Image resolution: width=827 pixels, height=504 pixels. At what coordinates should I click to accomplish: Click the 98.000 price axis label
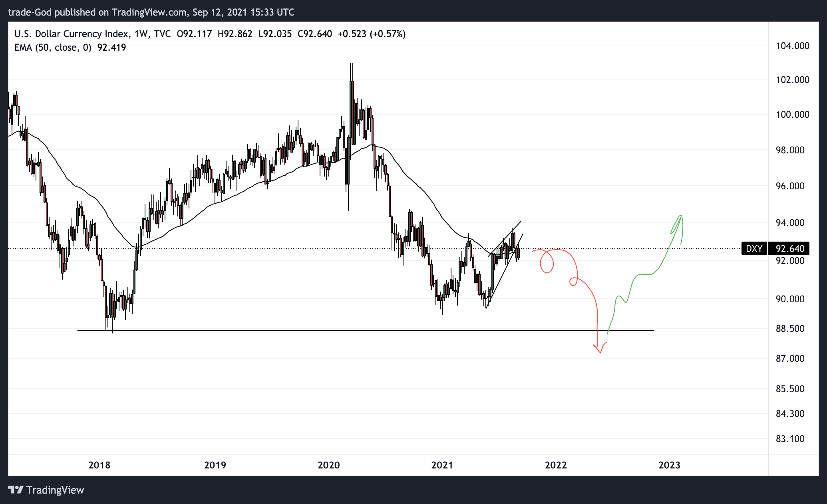[x=790, y=150]
